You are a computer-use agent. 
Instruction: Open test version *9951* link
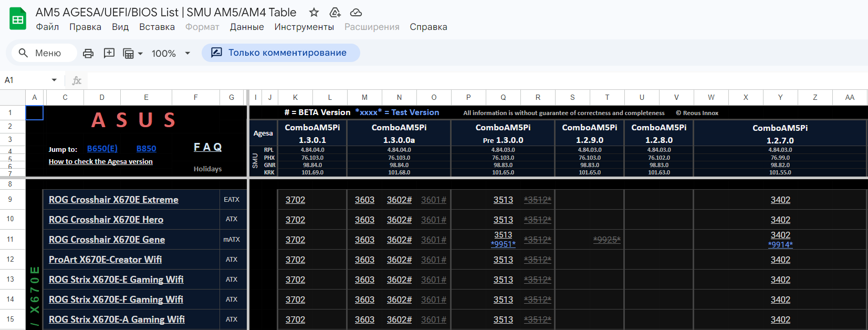[x=503, y=244]
